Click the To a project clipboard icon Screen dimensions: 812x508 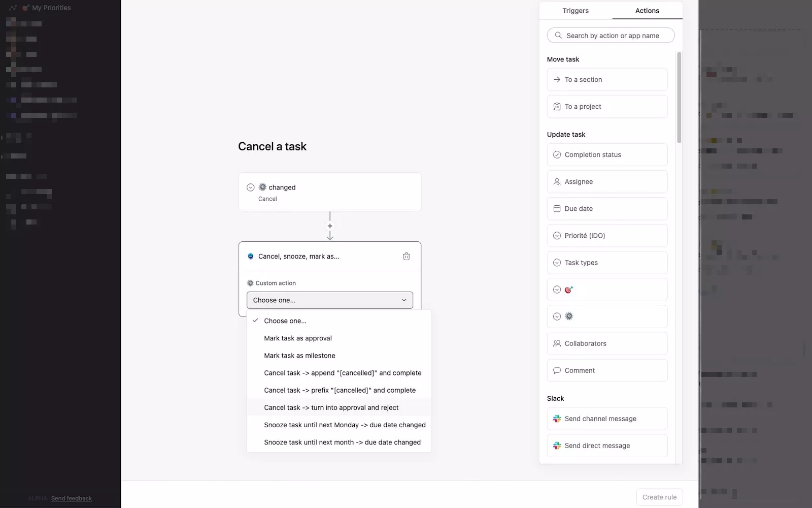[x=557, y=107]
